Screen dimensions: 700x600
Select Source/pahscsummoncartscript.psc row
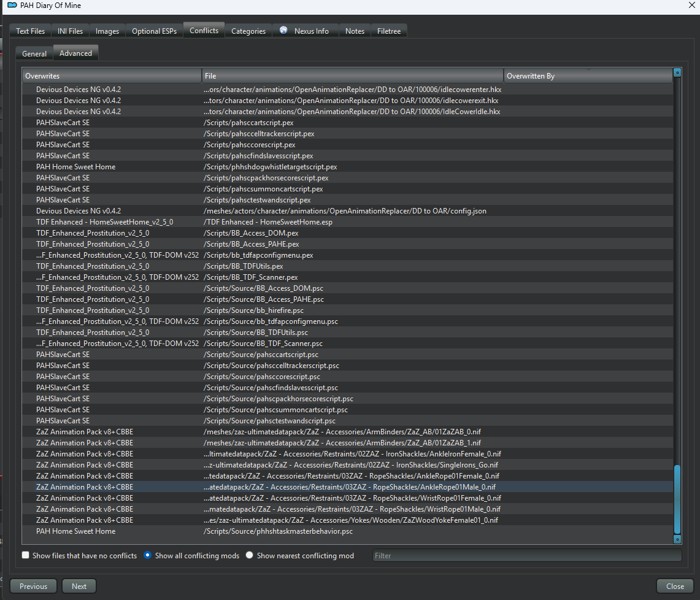[x=348, y=409]
